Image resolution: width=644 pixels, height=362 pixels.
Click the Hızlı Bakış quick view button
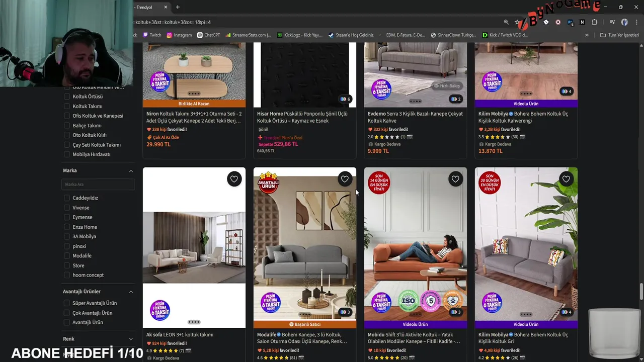447,86
